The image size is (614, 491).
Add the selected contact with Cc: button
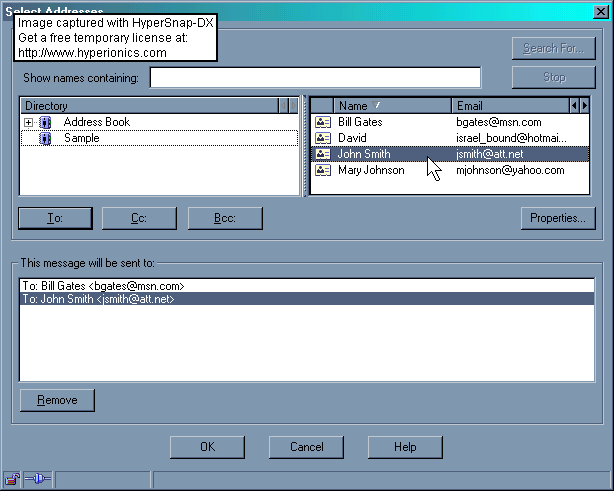139,218
